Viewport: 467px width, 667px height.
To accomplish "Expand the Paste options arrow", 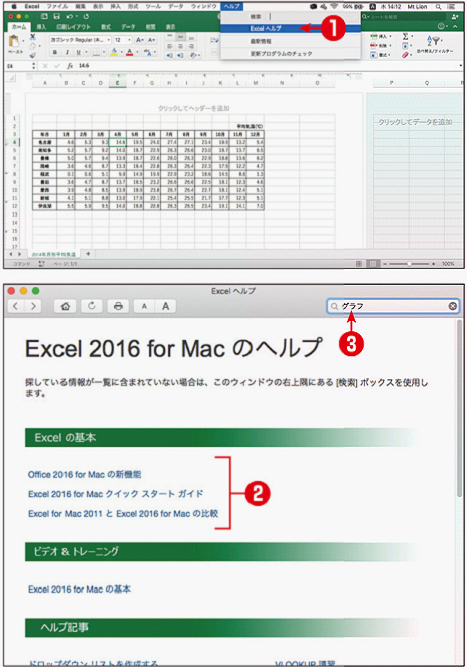I will [22, 41].
